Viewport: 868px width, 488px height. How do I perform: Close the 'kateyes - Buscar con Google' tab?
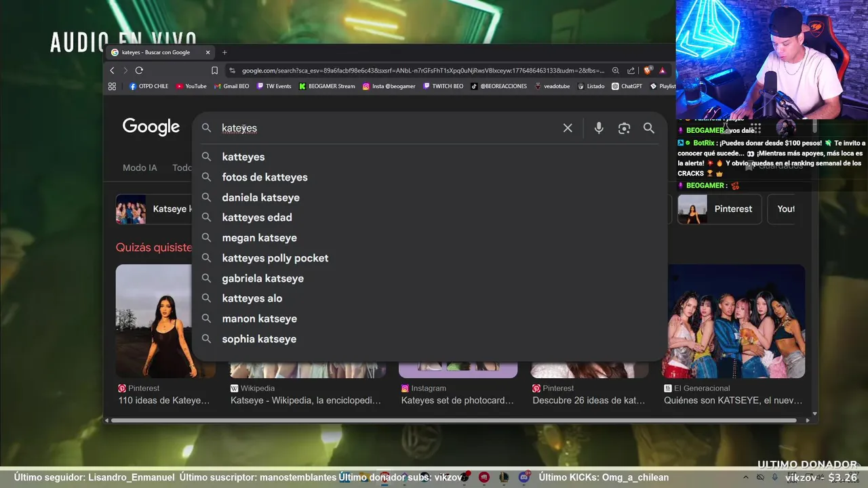click(x=208, y=52)
